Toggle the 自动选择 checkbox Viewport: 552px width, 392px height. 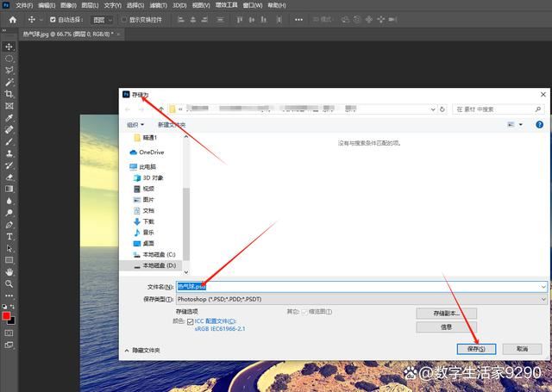click(x=53, y=19)
